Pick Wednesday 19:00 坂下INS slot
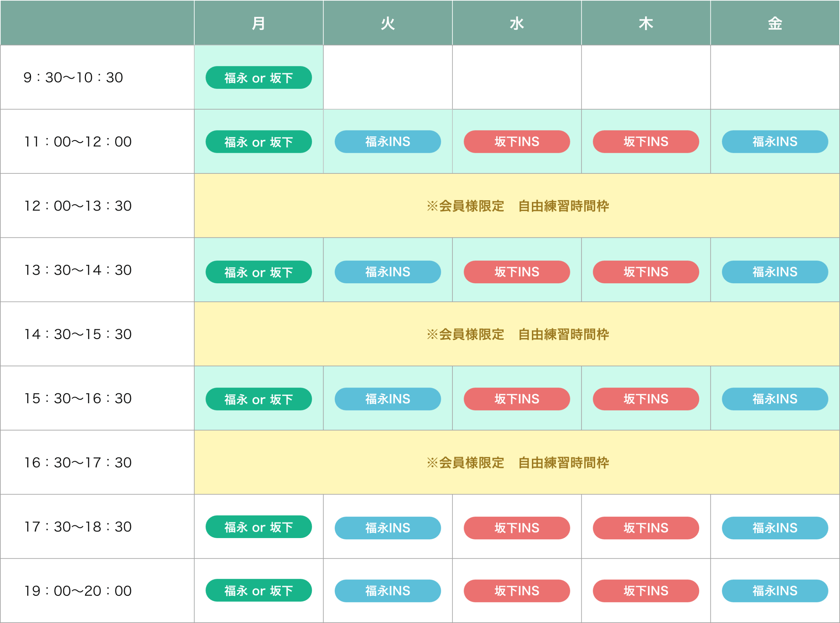840x623 pixels. [x=516, y=591]
